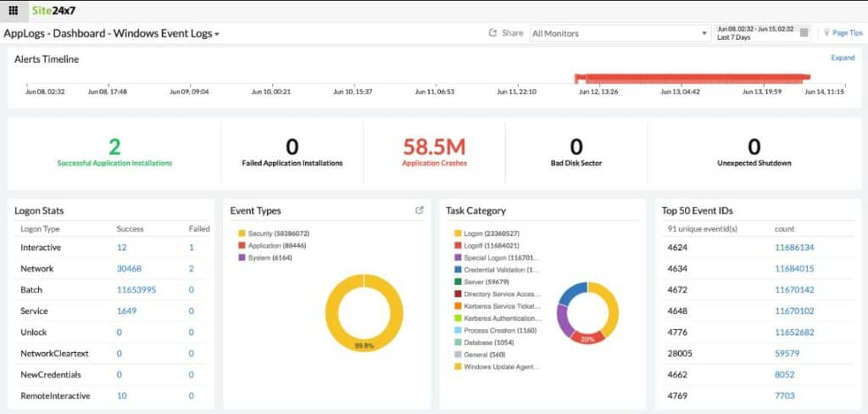This screenshot has height=414, width=868.
Task: Open Interactive logon success count 12
Action: click(x=121, y=248)
